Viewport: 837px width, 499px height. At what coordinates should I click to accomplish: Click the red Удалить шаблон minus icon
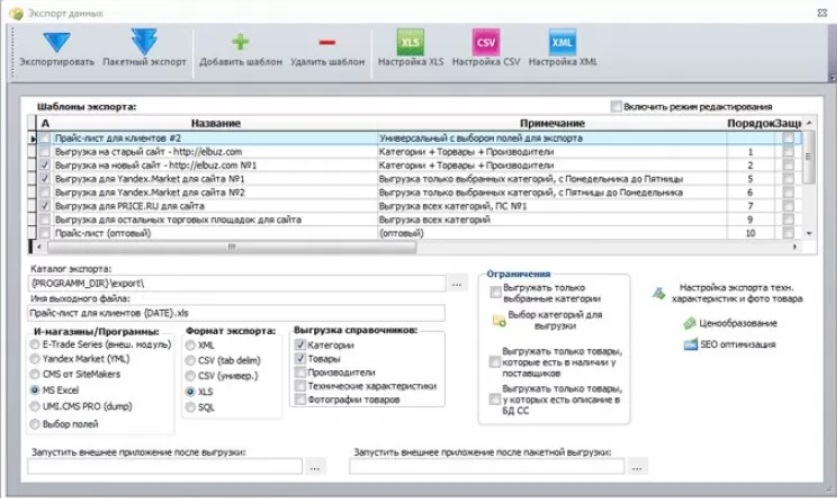click(327, 43)
